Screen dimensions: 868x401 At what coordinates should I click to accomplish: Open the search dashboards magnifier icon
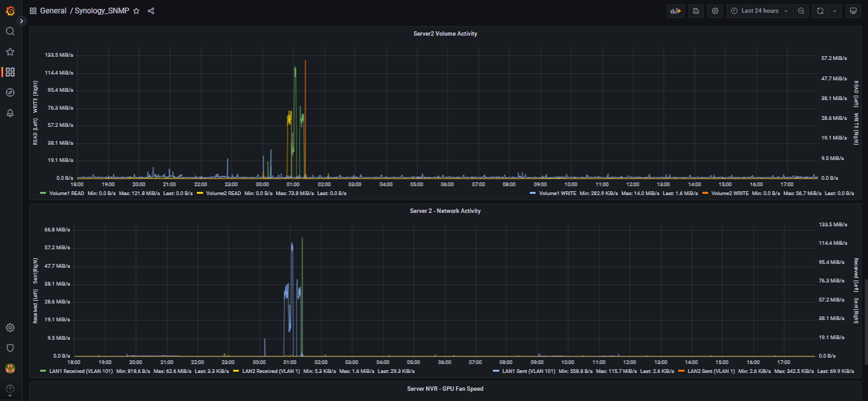(x=10, y=31)
